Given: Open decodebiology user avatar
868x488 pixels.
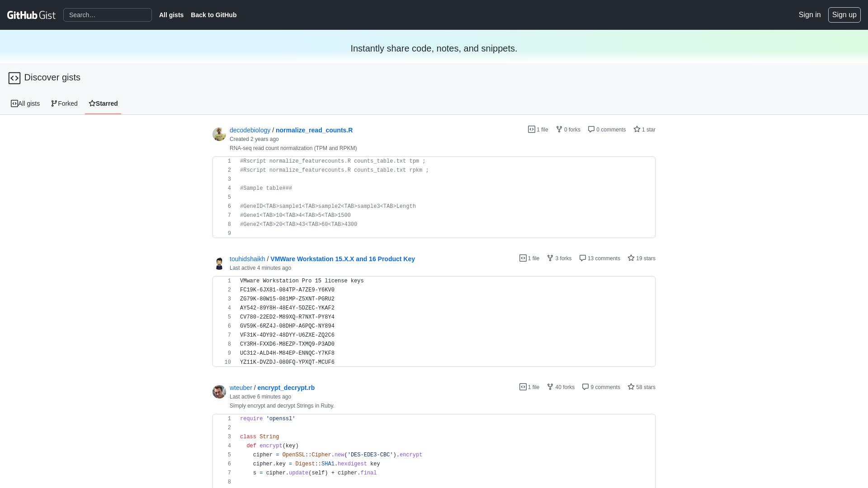Looking at the screenshot, I should [219, 134].
